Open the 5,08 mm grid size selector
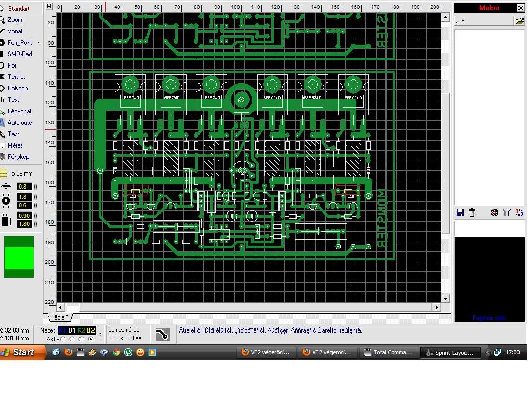Viewport: 532px width, 399px height. pos(17,174)
